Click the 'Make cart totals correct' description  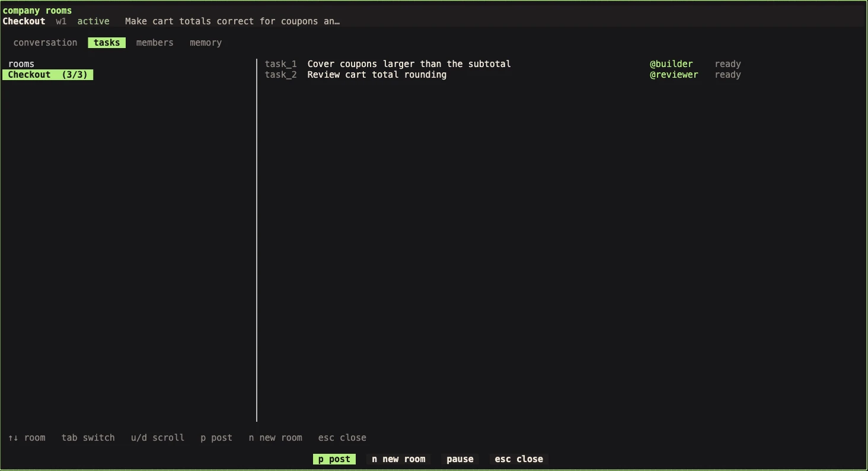tap(232, 21)
